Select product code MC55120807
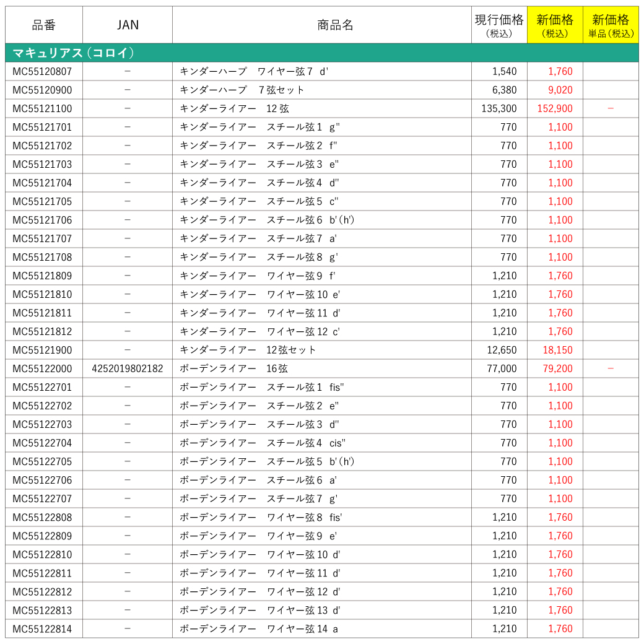 (42, 71)
